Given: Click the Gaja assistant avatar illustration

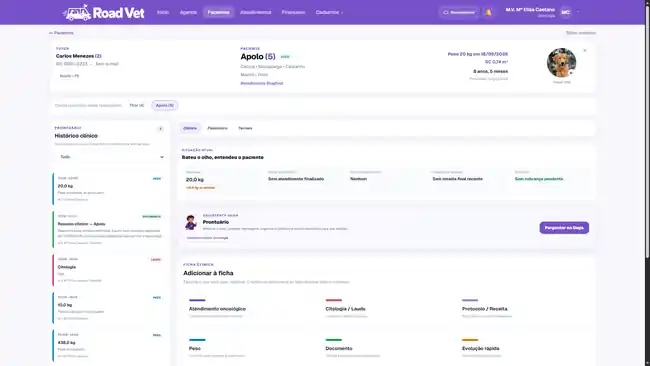Looking at the screenshot, I should (191, 223).
